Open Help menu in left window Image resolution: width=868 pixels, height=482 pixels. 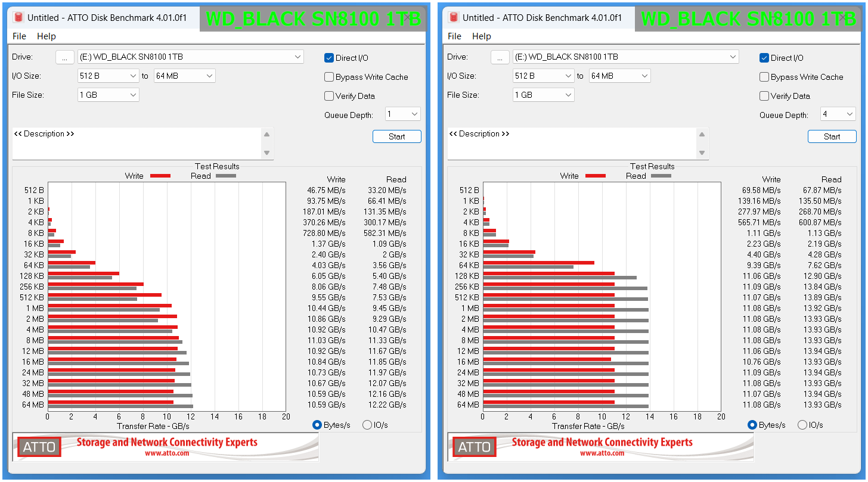tap(46, 36)
